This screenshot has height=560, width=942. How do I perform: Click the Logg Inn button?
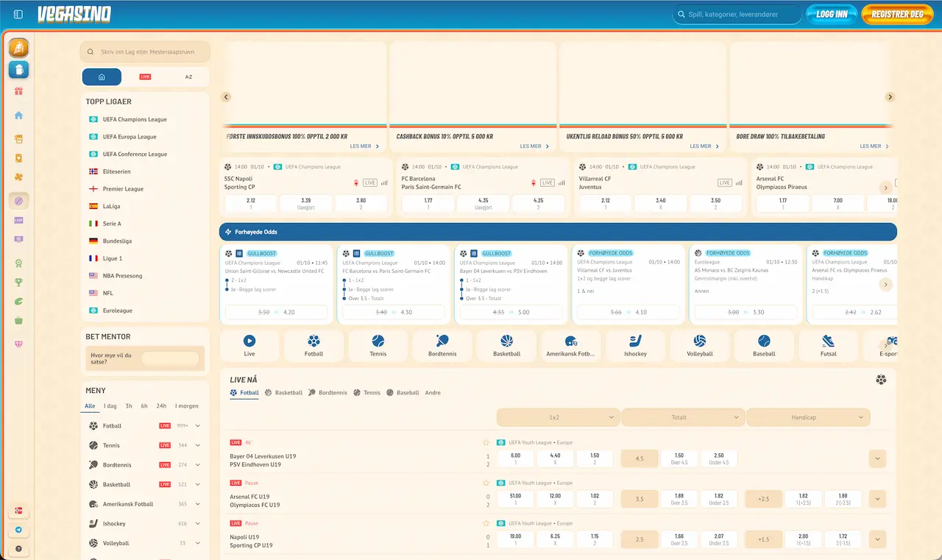(x=832, y=15)
